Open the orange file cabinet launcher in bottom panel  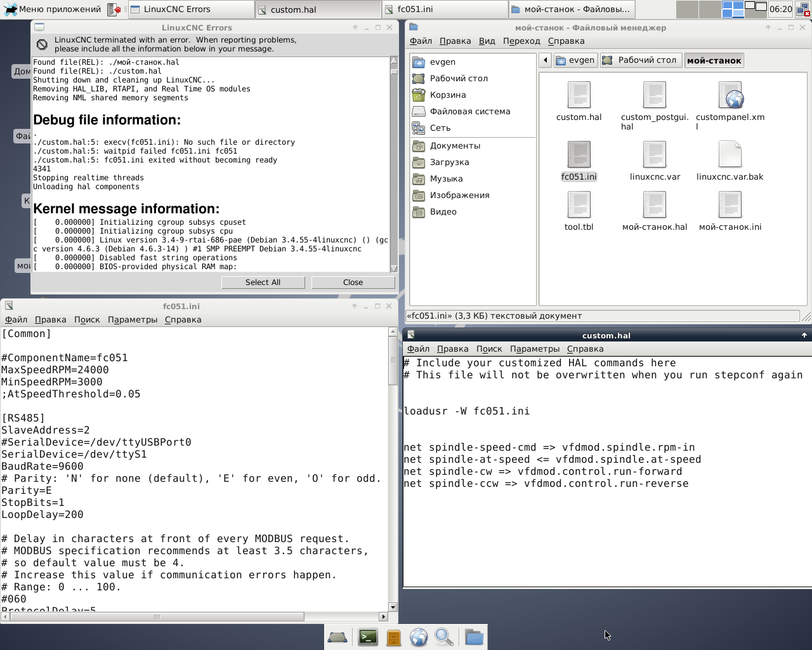(x=394, y=637)
